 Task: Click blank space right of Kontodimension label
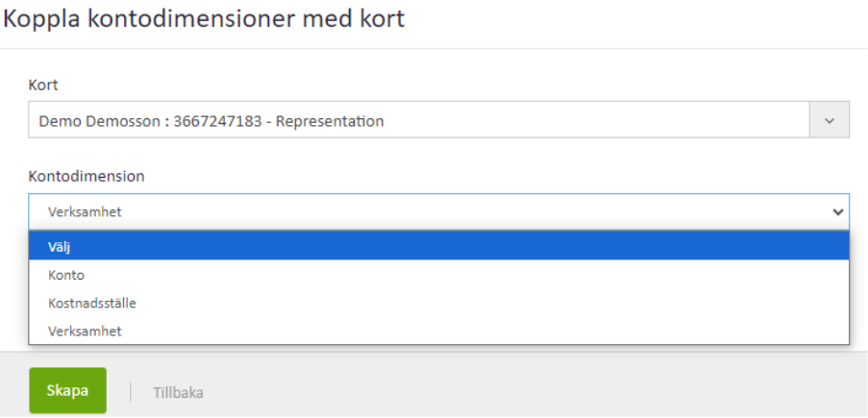pyautogui.click(x=481, y=176)
